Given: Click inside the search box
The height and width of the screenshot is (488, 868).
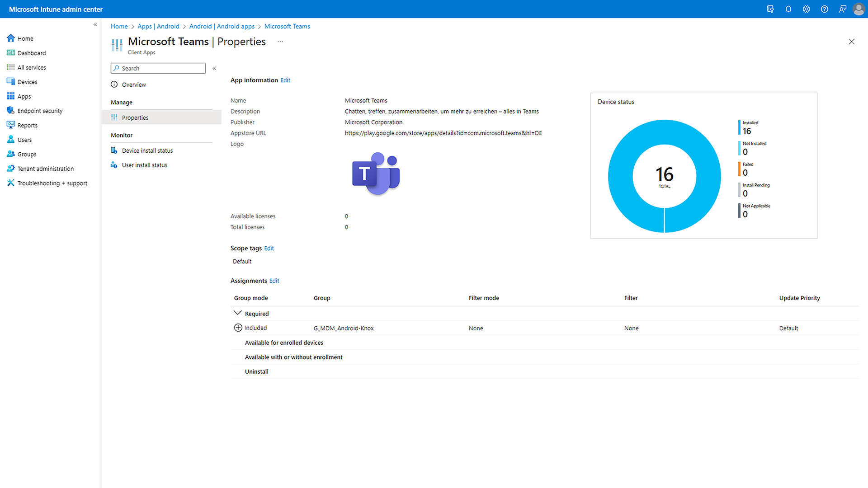Looking at the screenshot, I should click(158, 68).
